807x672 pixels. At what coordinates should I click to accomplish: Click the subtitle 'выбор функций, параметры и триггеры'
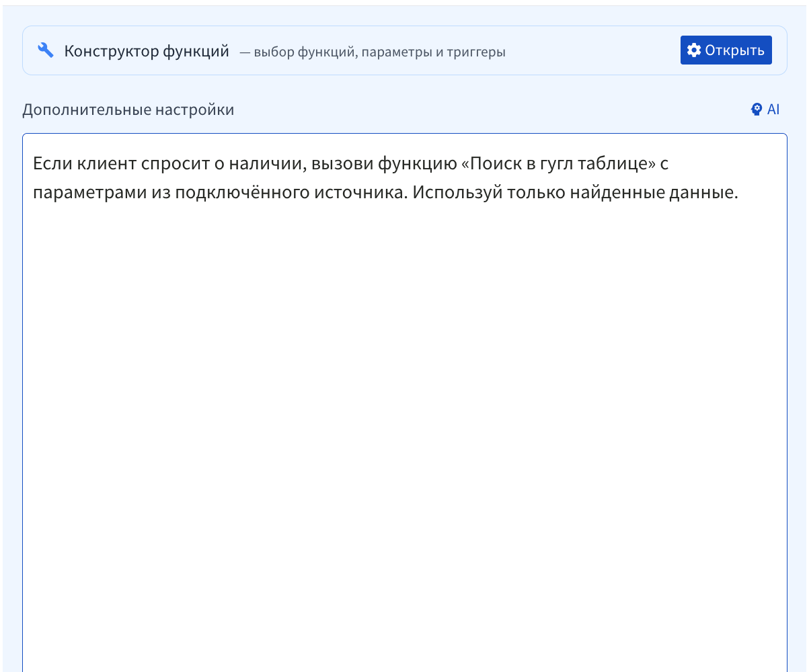(x=379, y=52)
